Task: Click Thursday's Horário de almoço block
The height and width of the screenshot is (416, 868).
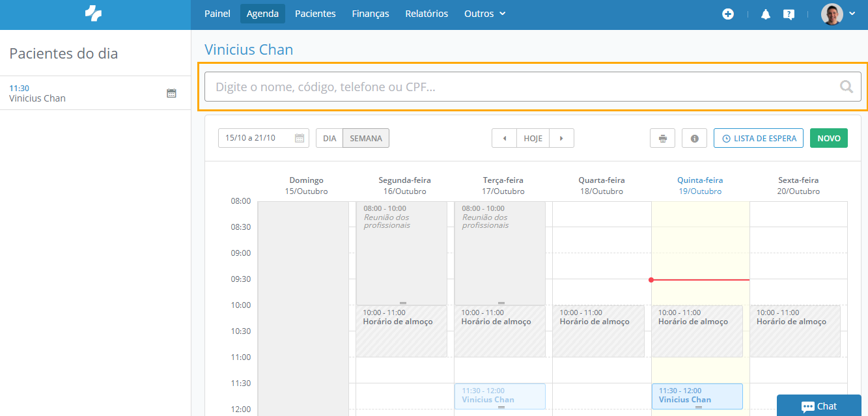Action: point(697,331)
